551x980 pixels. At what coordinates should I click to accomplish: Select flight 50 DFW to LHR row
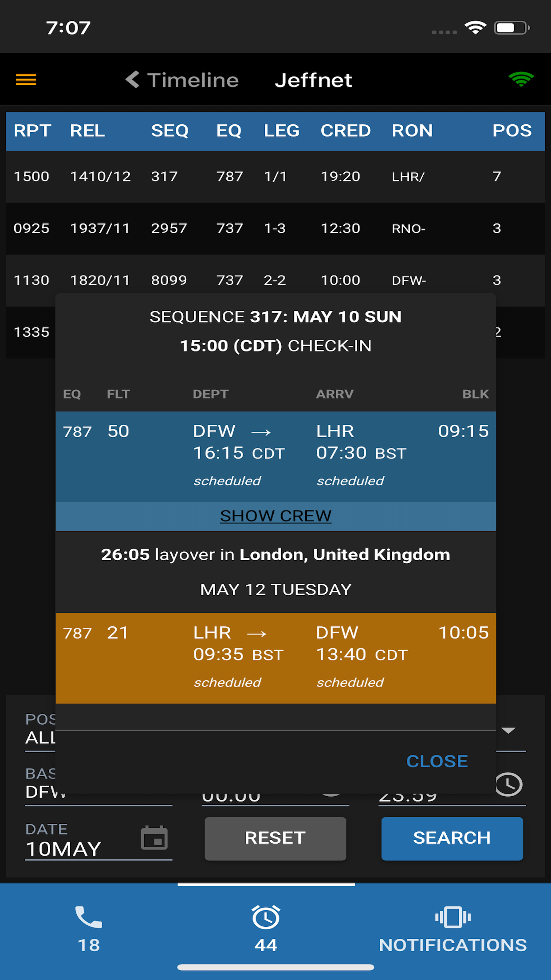point(275,457)
